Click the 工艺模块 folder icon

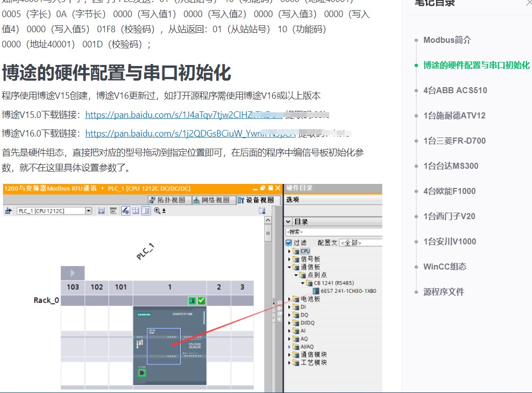[x=296, y=362]
